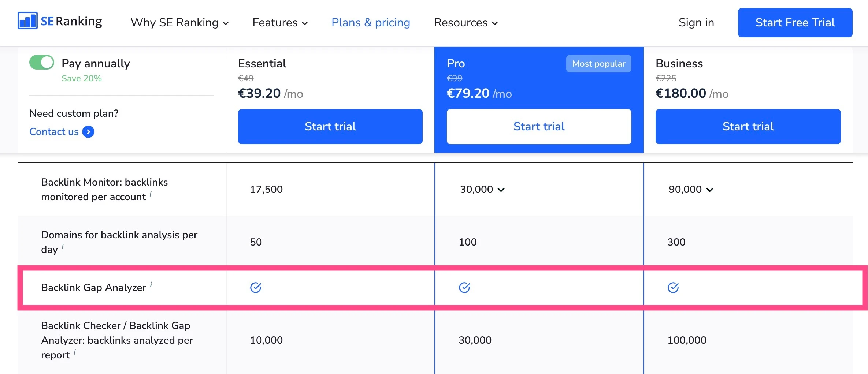
Task: Click the Business 100,000 backlinks per report value
Action: 687,340
